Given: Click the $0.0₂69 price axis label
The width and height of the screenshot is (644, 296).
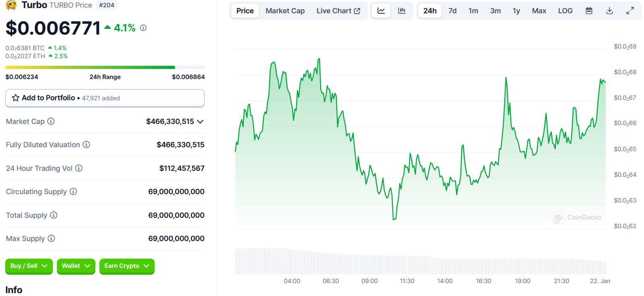Looking at the screenshot, I should pyautogui.click(x=625, y=47).
